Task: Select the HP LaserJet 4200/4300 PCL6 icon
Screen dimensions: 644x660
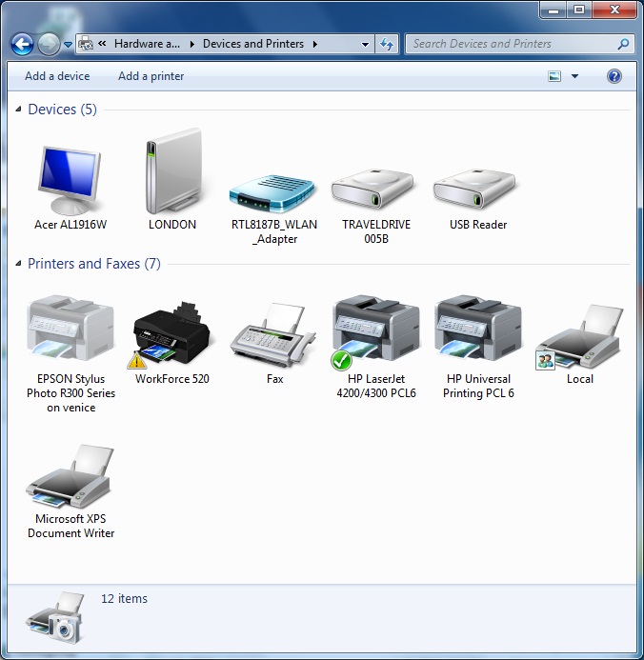Action: tap(375, 330)
